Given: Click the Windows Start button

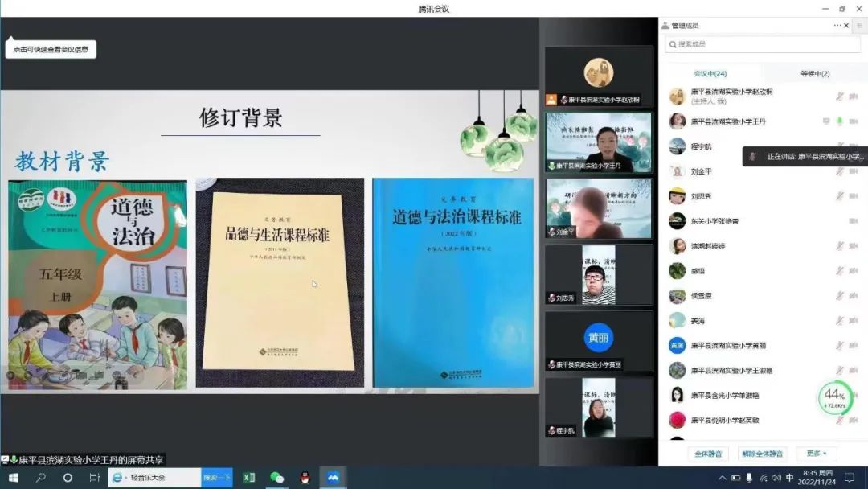Looking at the screenshot, I should (13, 477).
